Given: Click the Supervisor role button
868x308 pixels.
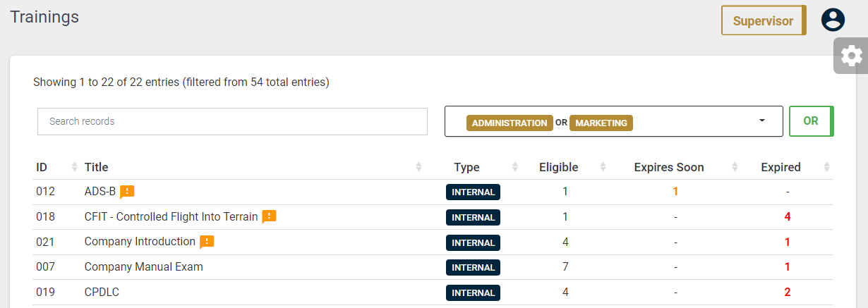Looking at the screenshot, I should tap(764, 20).
